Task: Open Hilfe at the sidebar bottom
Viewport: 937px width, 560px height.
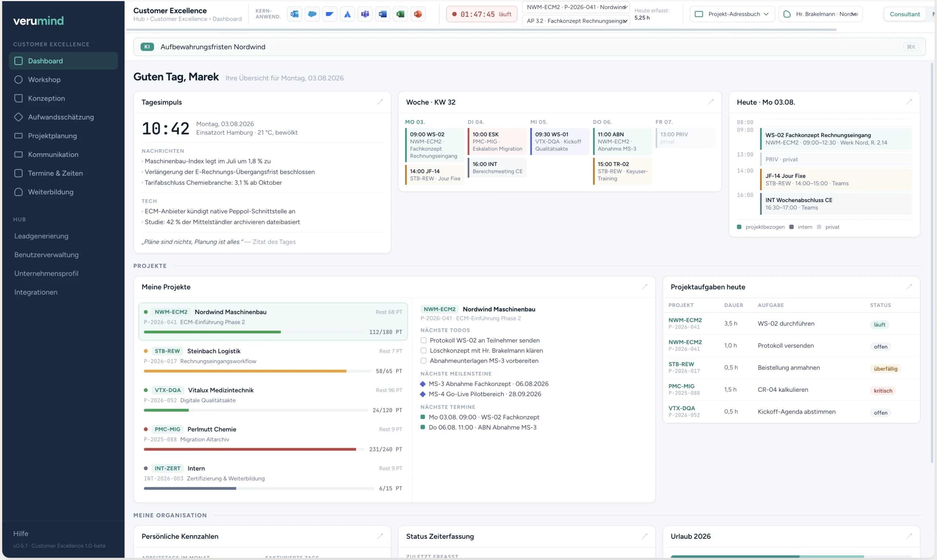Action: coord(21,533)
